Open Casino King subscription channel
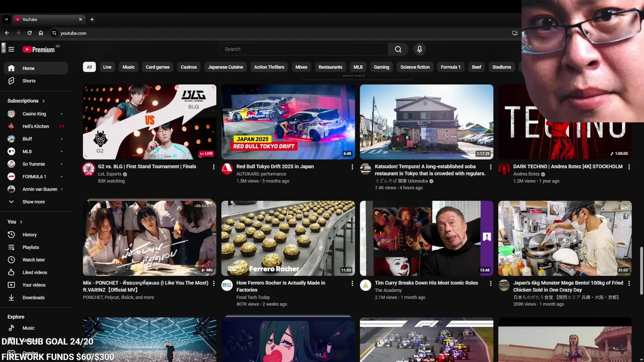The image size is (644, 362). (36, 114)
